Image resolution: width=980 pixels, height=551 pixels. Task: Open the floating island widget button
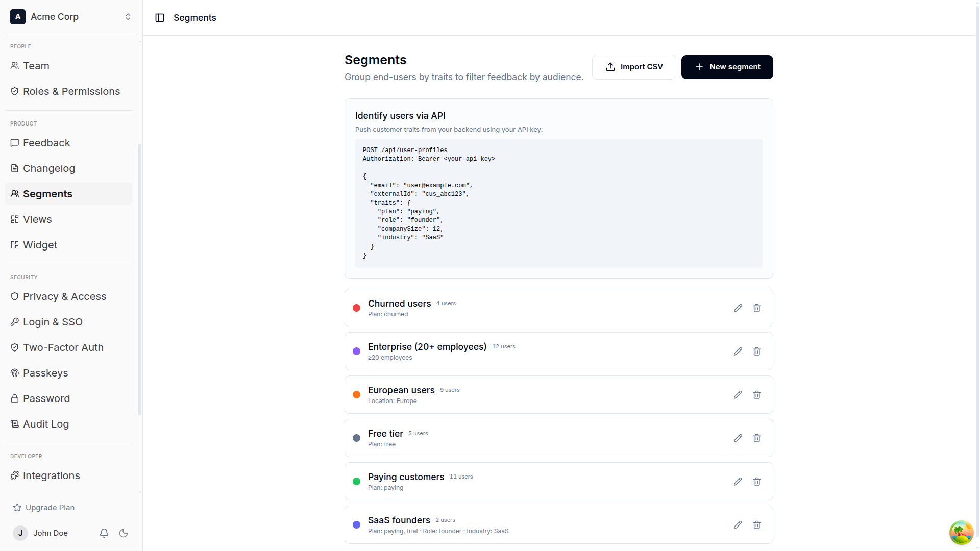tap(961, 533)
